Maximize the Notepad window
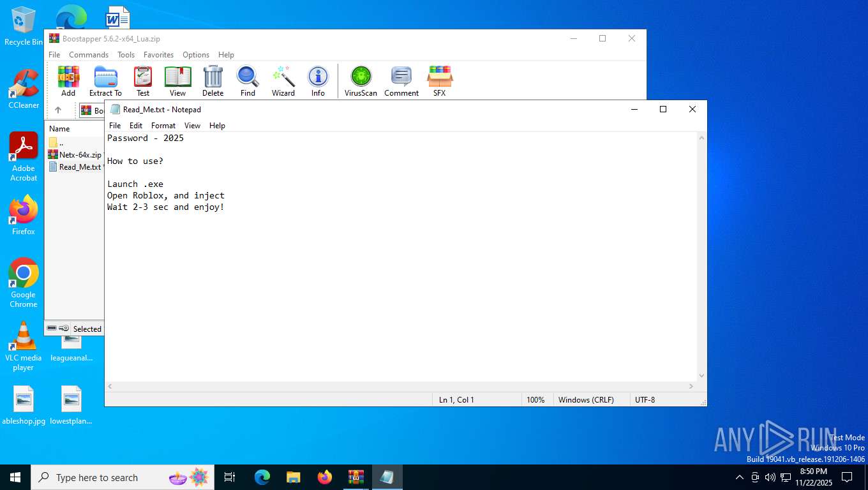The height and width of the screenshot is (490, 868). [663, 109]
